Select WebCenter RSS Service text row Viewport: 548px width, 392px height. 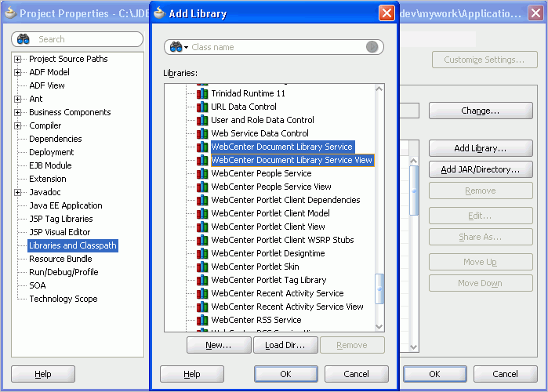[x=256, y=320]
